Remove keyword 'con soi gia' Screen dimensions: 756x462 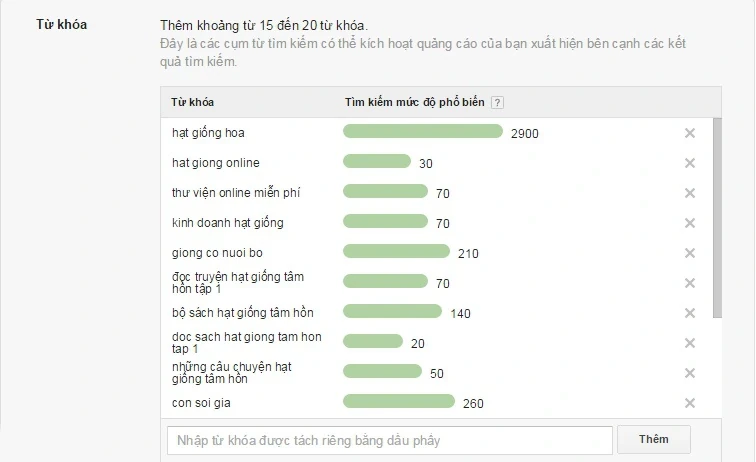click(689, 403)
